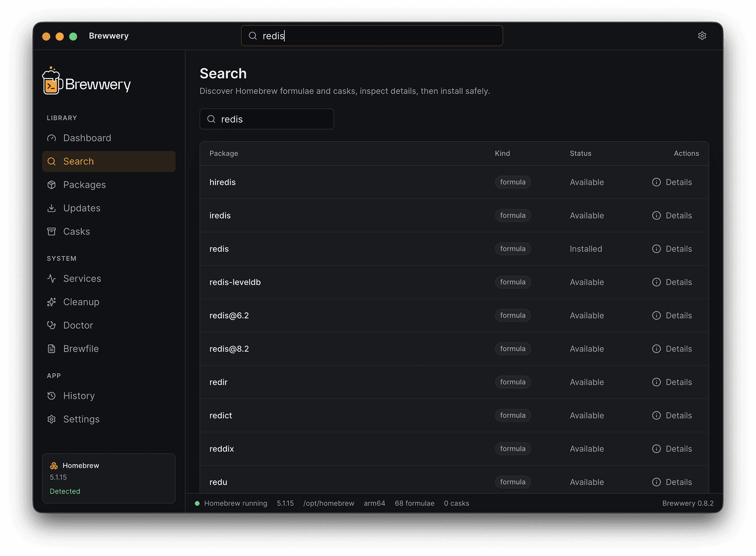Screen dimensions: 756x556
Task: Click the Kind column header
Action: click(x=502, y=154)
